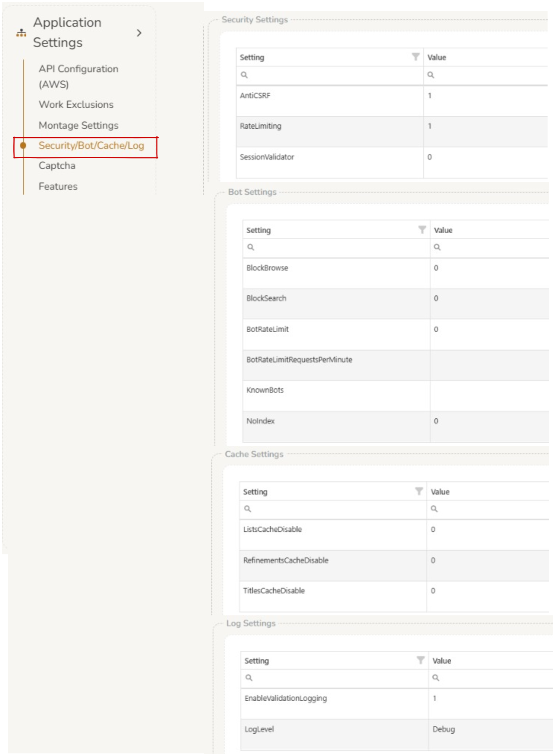Click filter icon in Security Settings table
The height and width of the screenshot is (756, 555).
point(416,57)
